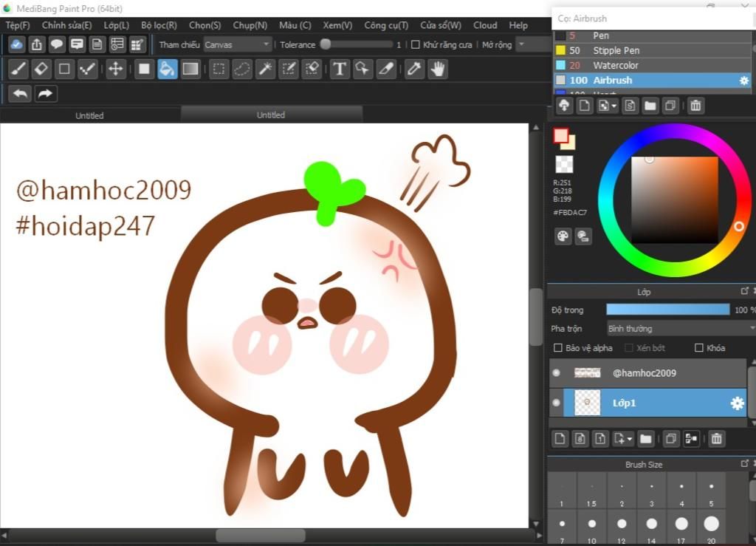Check the Khóa lock checkbox
Screen dimensions: 756x546
tap(698, 348)
